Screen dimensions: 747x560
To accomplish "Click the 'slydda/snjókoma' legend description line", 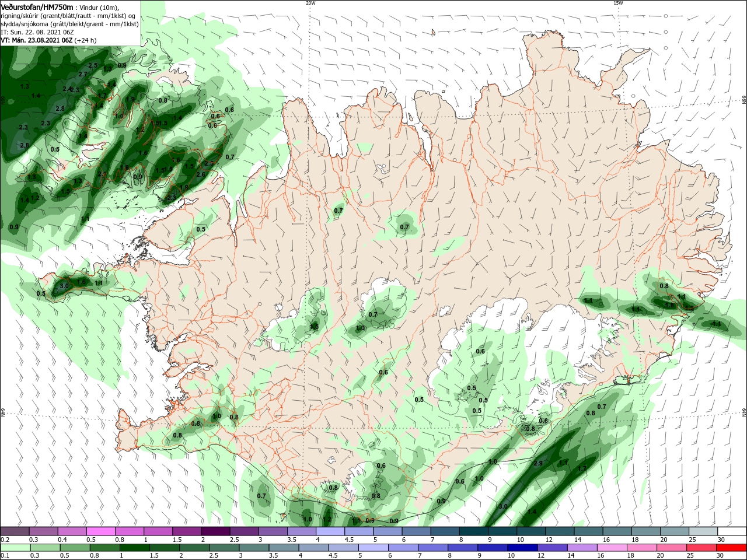I will 70,24.
